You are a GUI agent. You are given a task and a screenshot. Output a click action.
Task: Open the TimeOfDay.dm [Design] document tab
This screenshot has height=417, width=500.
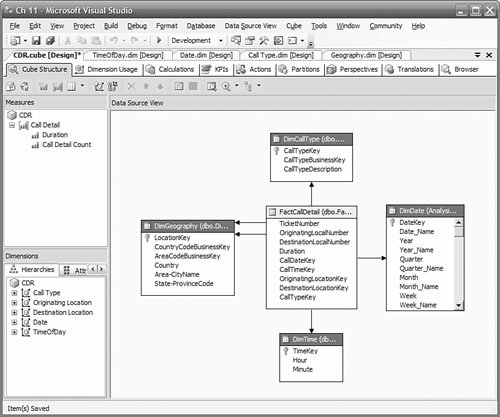pos(128,55)
